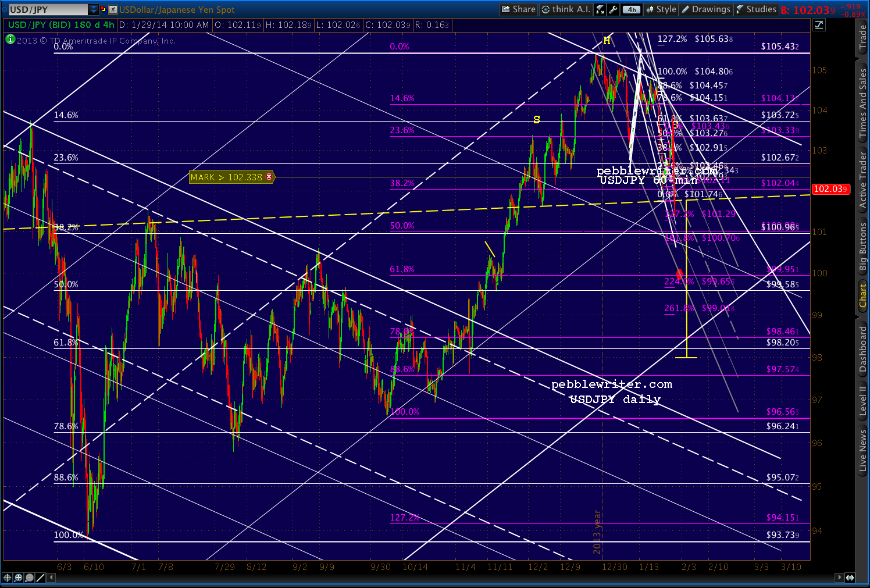Open the Live News side tab
Viewport: 870px width, 588px height.
863,450
